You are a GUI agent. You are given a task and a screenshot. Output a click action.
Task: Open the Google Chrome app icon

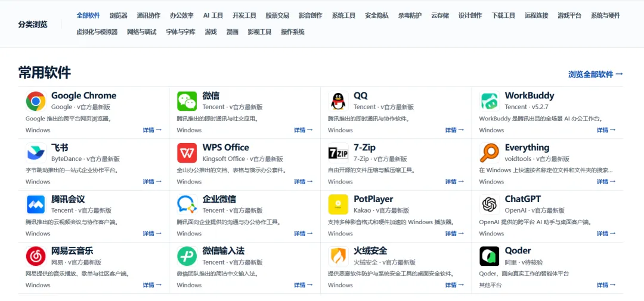[36, 101]
